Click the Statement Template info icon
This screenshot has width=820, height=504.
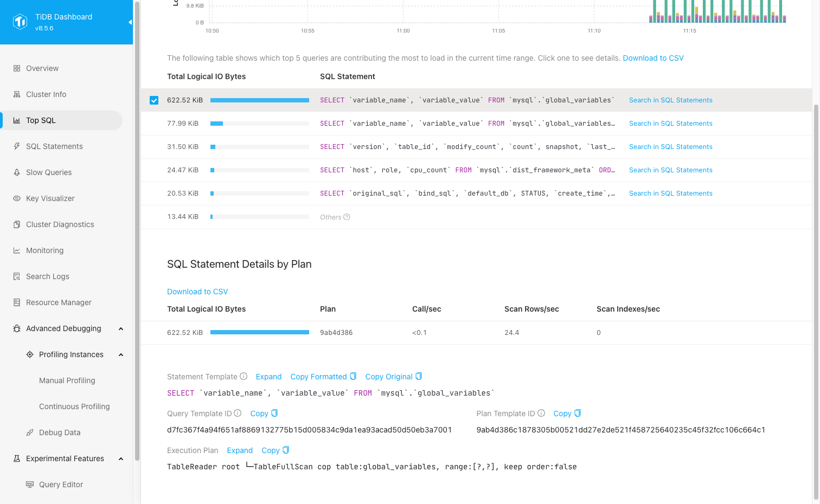pyautogui.click(x=244, y=376)
